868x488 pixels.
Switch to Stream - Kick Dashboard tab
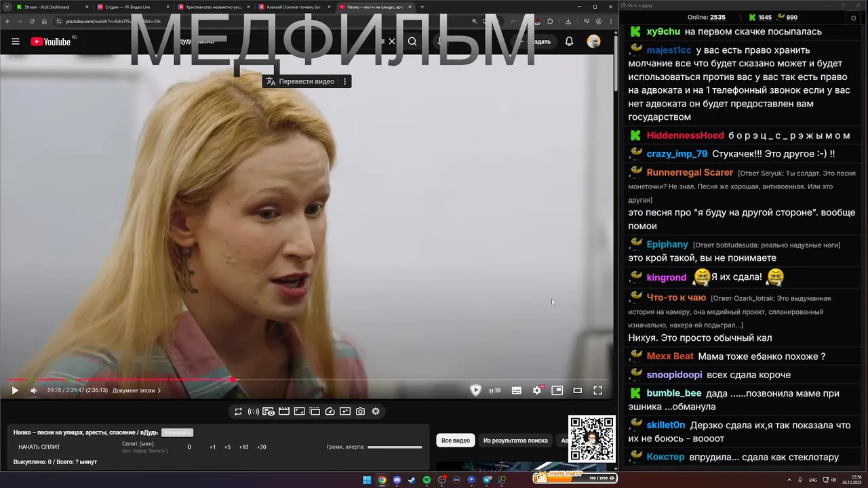pyautogui.click(x=52, y=7)
